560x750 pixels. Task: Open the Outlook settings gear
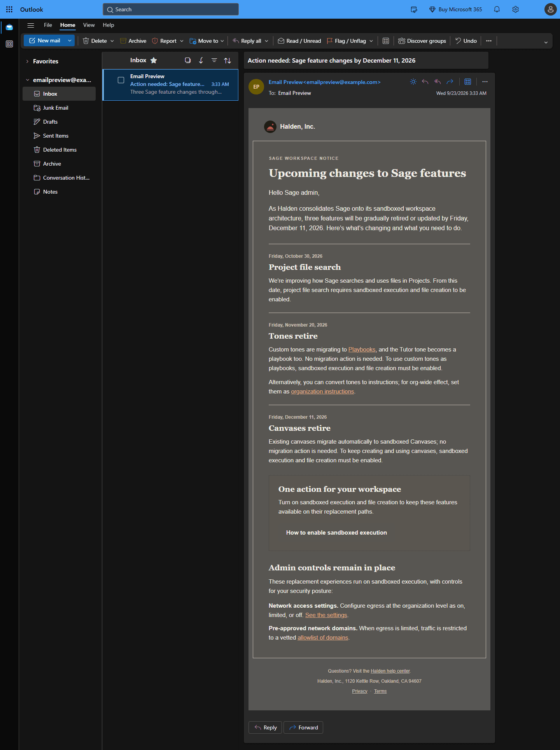coord(516,9)
